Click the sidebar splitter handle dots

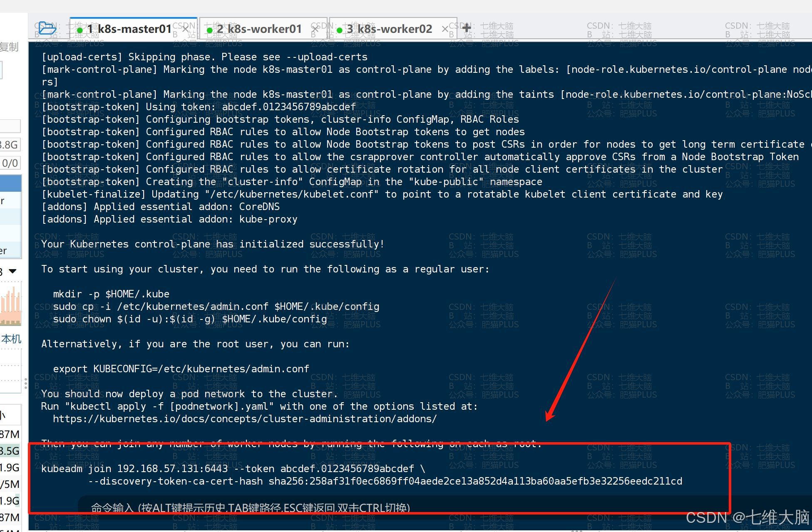click(x=26, y=384)
